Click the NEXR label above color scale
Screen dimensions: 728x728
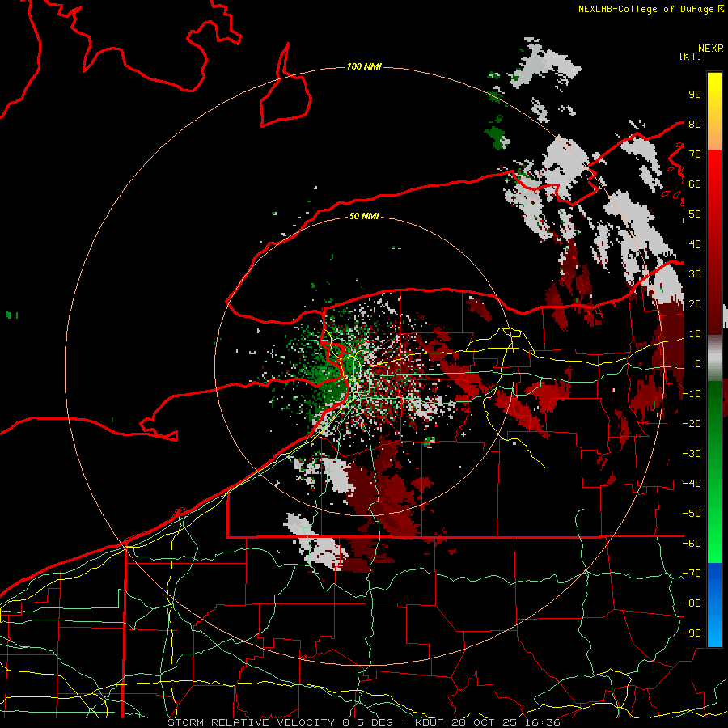coord(711,48)
